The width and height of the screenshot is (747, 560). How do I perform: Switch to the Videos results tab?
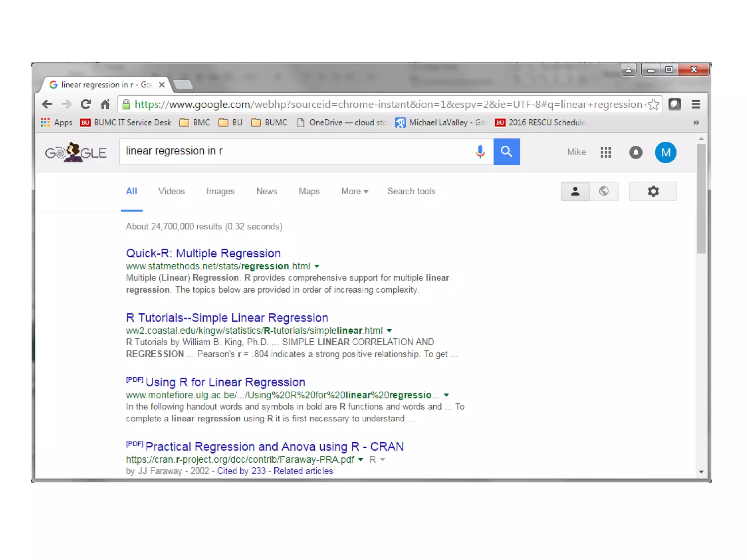(x=171, y=191)
